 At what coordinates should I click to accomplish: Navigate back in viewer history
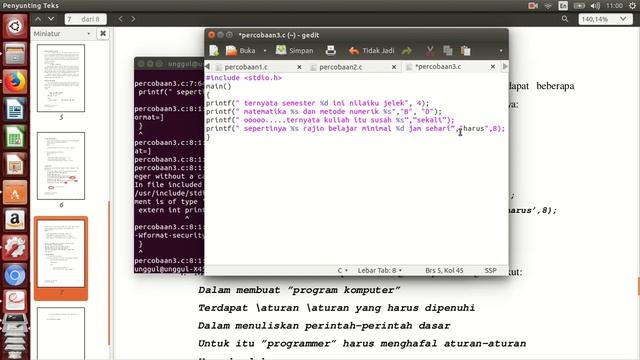(120, 19)
